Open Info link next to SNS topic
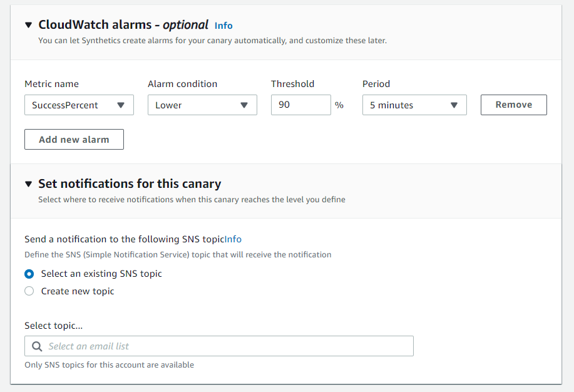 [233, 239]
